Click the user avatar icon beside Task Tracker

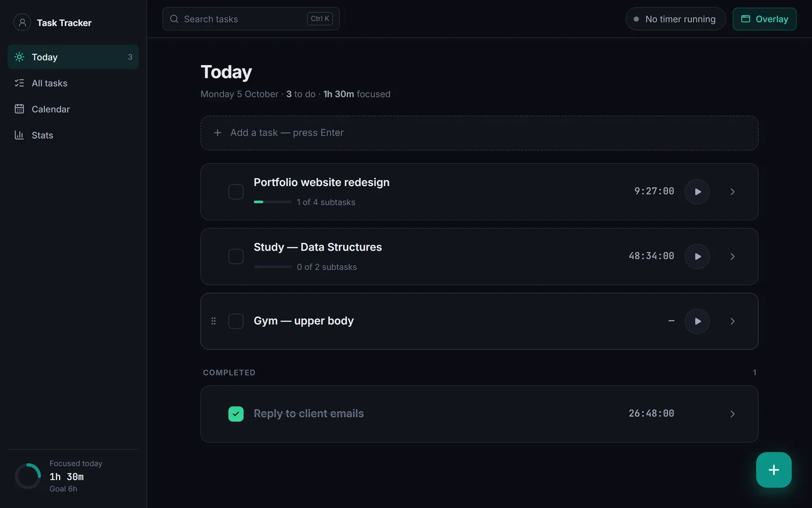[x=22, y=22]
